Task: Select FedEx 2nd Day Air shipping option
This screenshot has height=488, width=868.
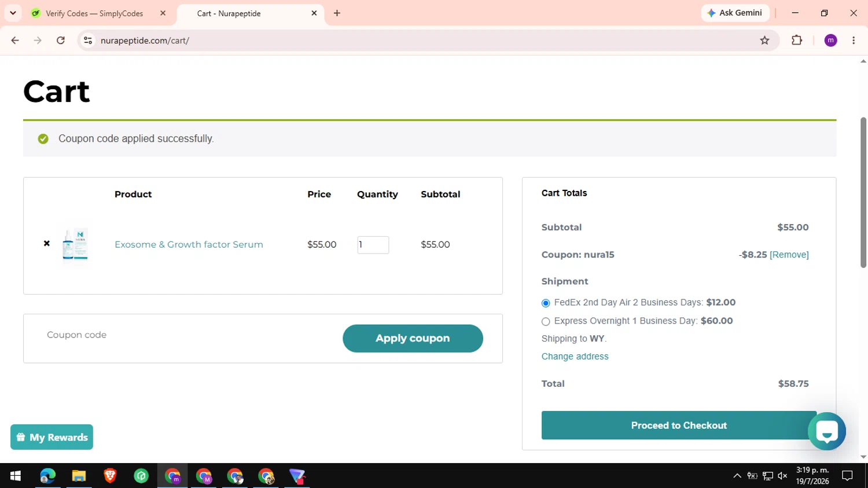Action: pos(546,303)
